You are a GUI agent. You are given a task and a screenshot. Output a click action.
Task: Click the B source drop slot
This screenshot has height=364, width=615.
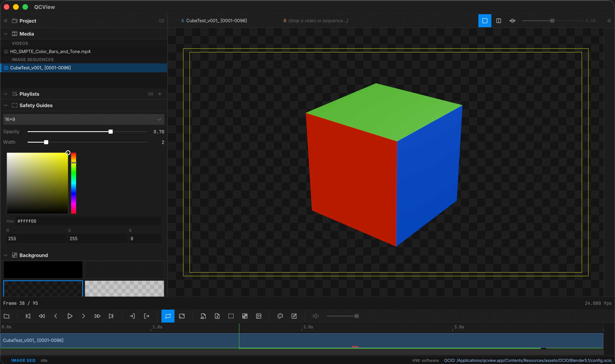coord(316,21)
